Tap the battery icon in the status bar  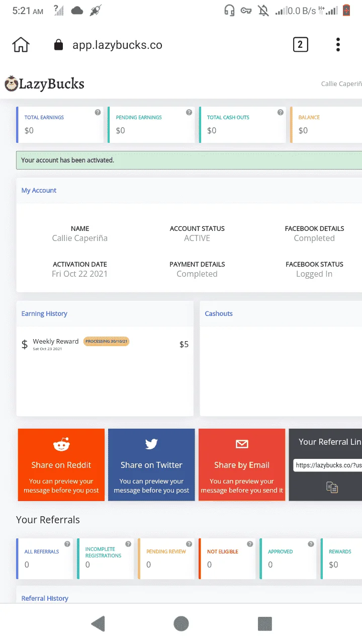click(x=346, y=10)
